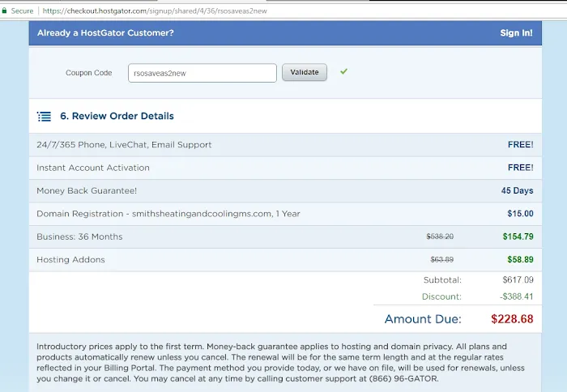Click the Secure site indicator in address bar
The width and height of the screenshot is (567, 392).
click(17, 11)
